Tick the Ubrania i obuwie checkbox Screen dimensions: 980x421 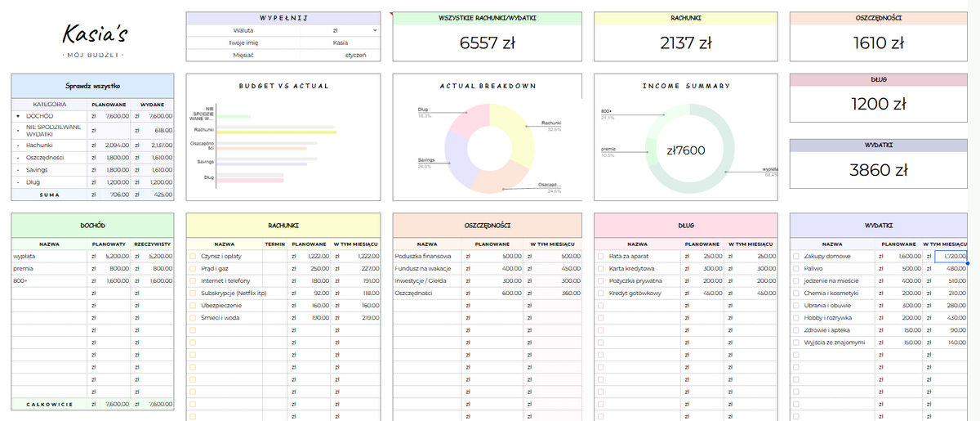(x=796, y=305)
